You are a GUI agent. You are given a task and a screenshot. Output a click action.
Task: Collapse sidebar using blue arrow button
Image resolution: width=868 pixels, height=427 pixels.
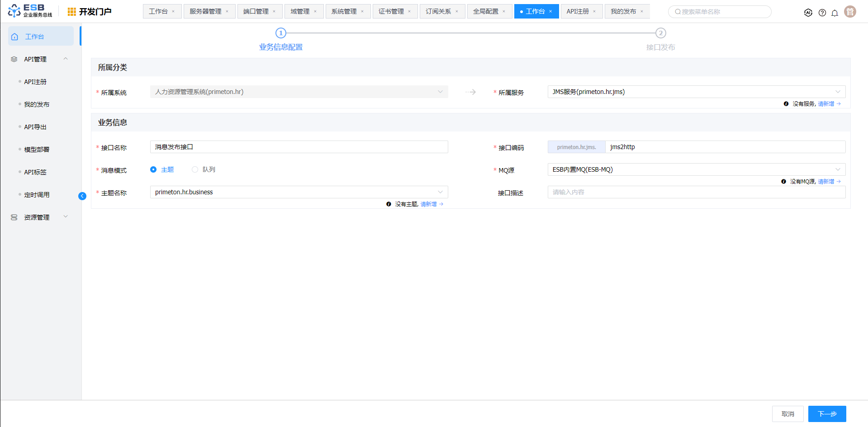[82, 196]
